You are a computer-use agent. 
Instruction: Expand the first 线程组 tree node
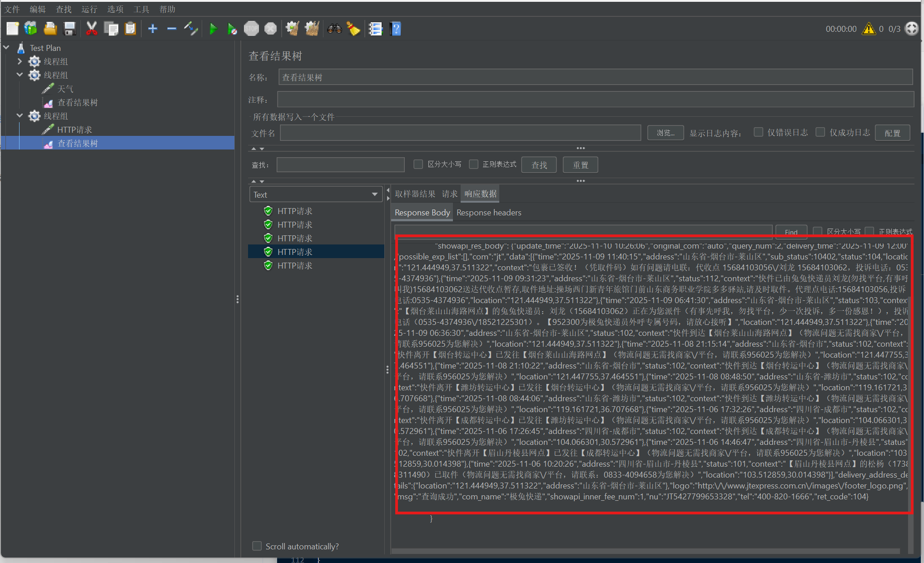click(x=20, y=61)
